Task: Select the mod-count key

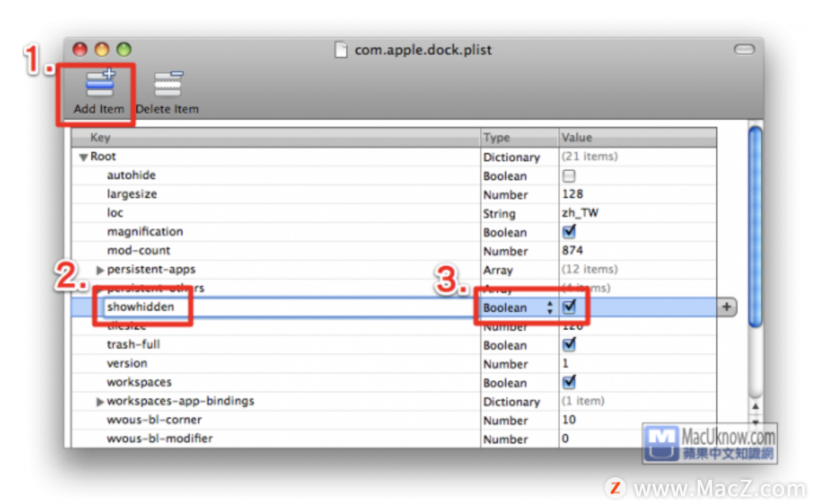Action: (138, 250)
